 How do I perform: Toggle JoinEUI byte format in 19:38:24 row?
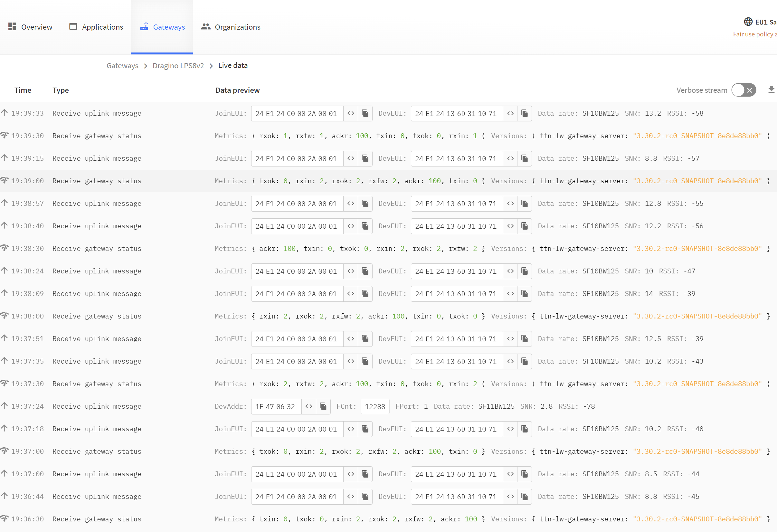point(350,271)
